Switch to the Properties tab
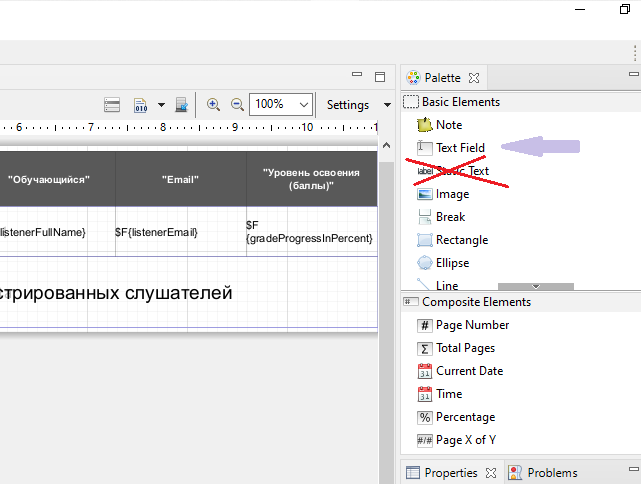641x484 pixels. 451,473
